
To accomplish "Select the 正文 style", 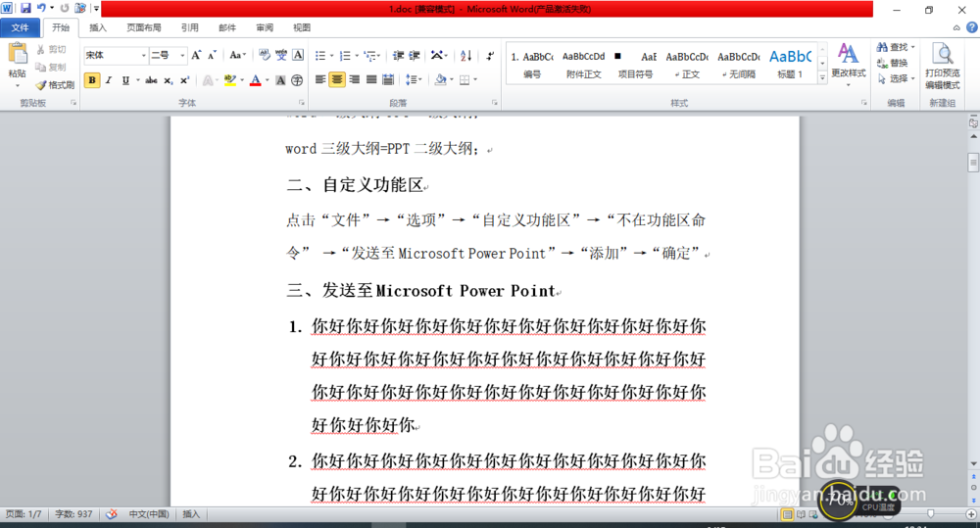I will [x=687, y=65].
